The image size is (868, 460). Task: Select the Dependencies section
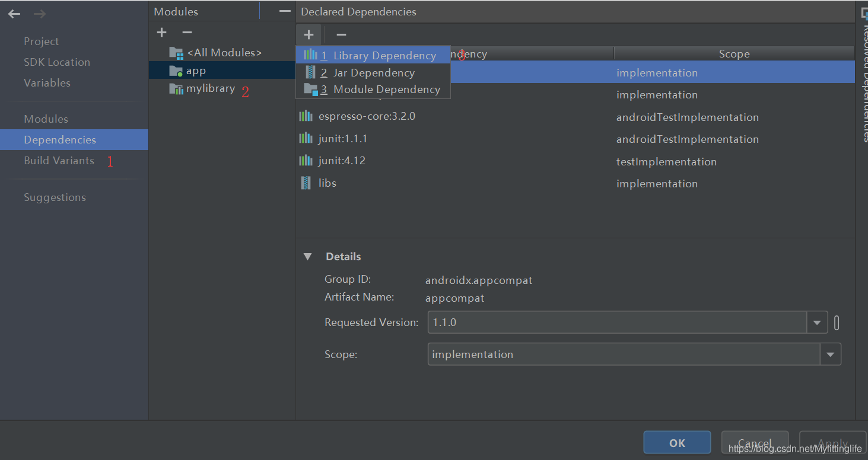pyautogui.click(x=74, y=140)
